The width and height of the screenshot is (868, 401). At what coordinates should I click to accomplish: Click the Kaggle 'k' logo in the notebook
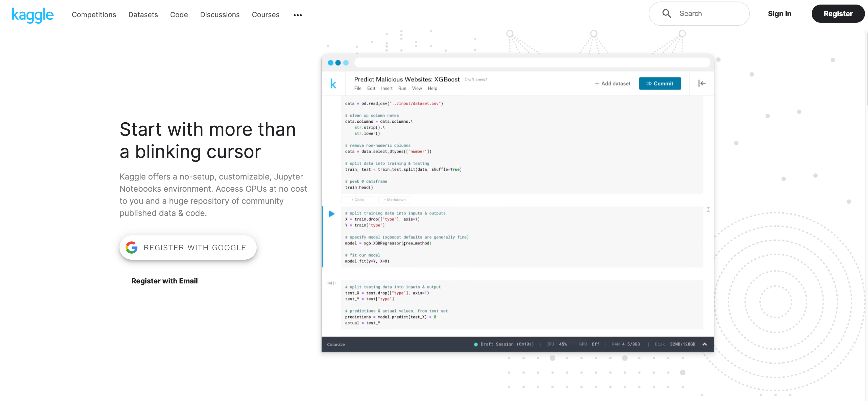point(334,83)
